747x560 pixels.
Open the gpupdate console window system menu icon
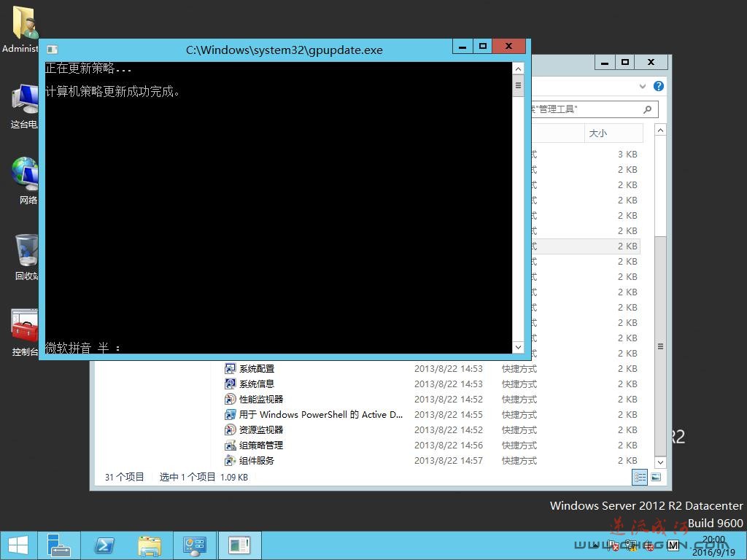(x=53, y=50)
